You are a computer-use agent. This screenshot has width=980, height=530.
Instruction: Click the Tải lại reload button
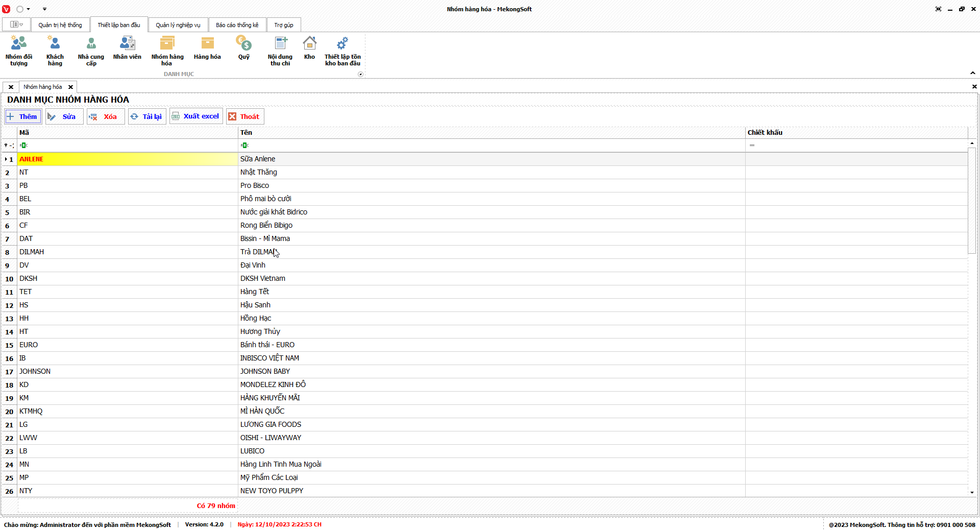pyautogui.click(x=147, y=116)
